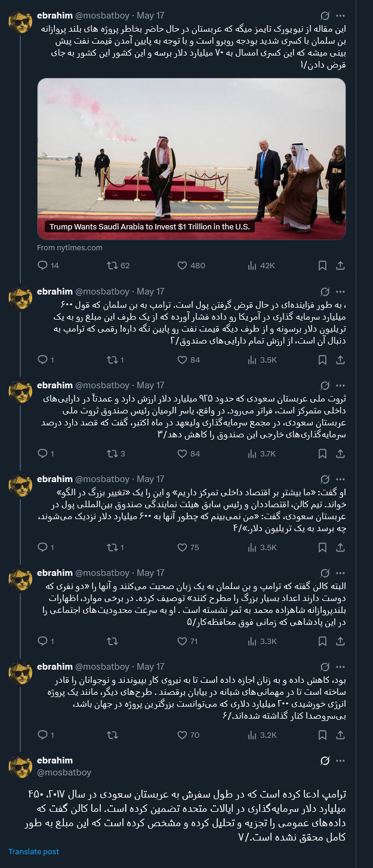
Task: Open the nytimes.com source link
Action: coord(61,247)
